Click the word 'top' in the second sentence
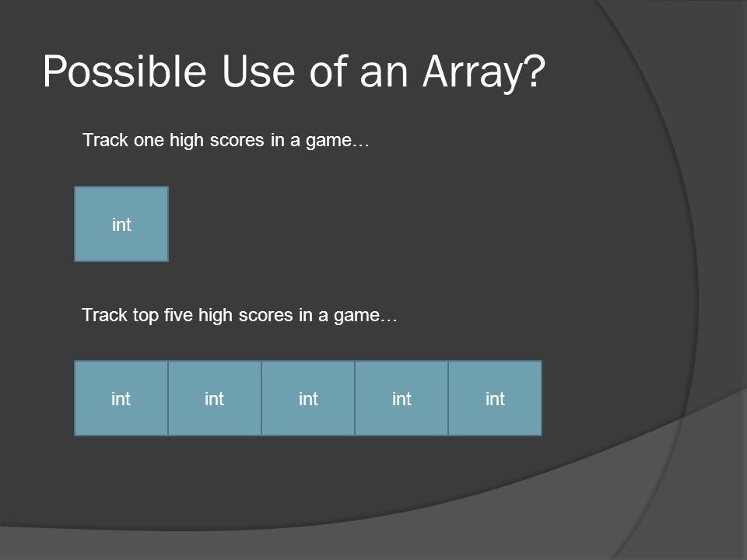Screen dimensions: 747x560 pyautogui.click(x=146, y=317)
